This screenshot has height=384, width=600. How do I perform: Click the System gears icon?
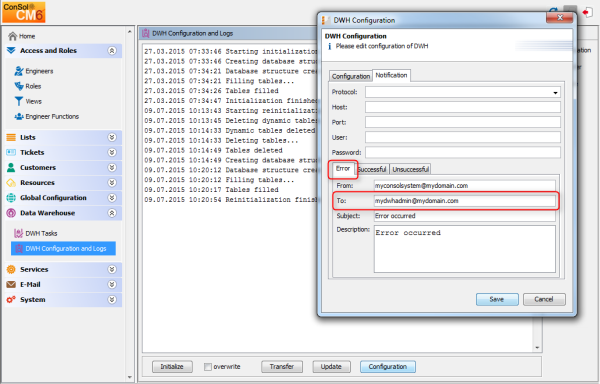pos(11,299)
